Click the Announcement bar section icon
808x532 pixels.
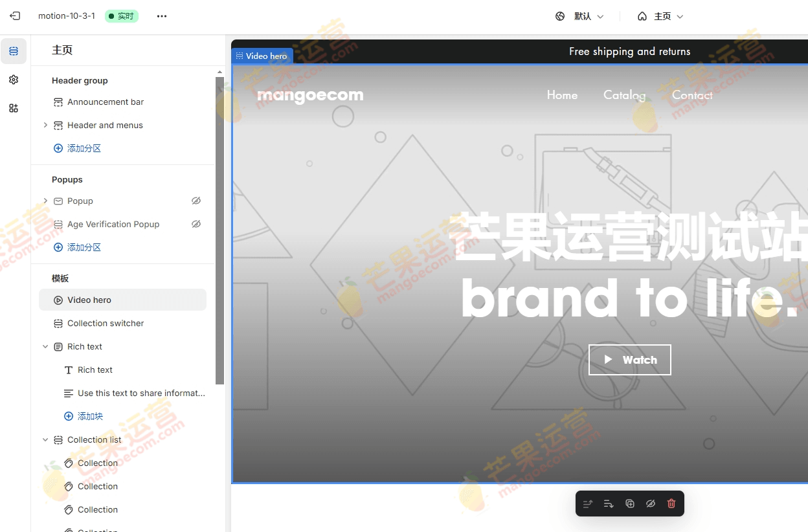(58, 102)
